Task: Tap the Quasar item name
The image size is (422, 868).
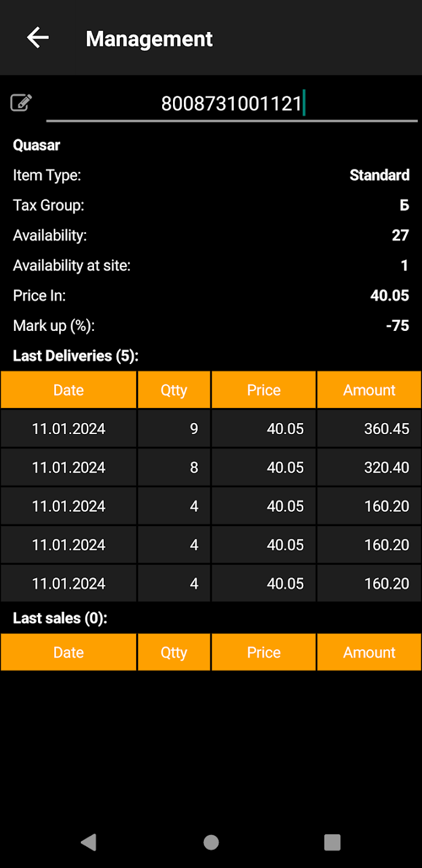Action: pyautogui.click(x=37, y=145)
